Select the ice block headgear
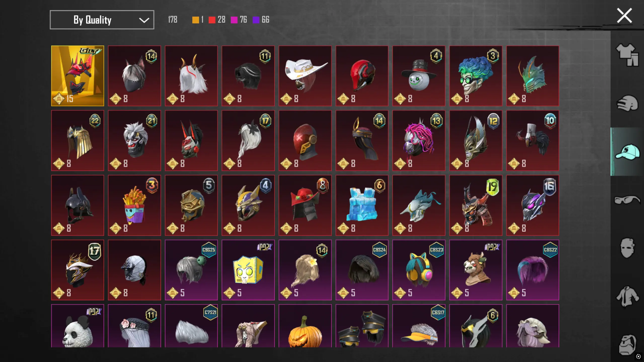This screenshot has width=644, height=362. pyautogui.click(x=362, y=205)
